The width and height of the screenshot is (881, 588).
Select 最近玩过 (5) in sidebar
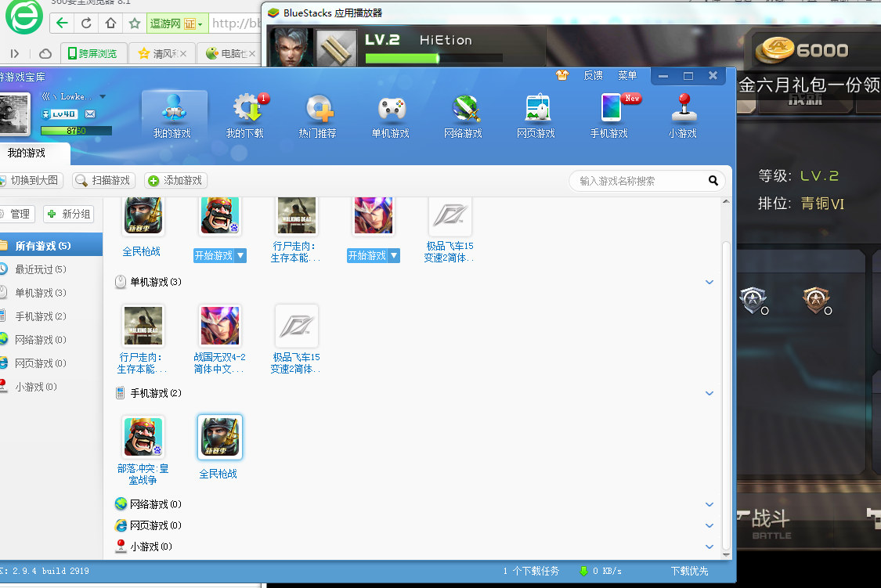[x=49, y=269]
